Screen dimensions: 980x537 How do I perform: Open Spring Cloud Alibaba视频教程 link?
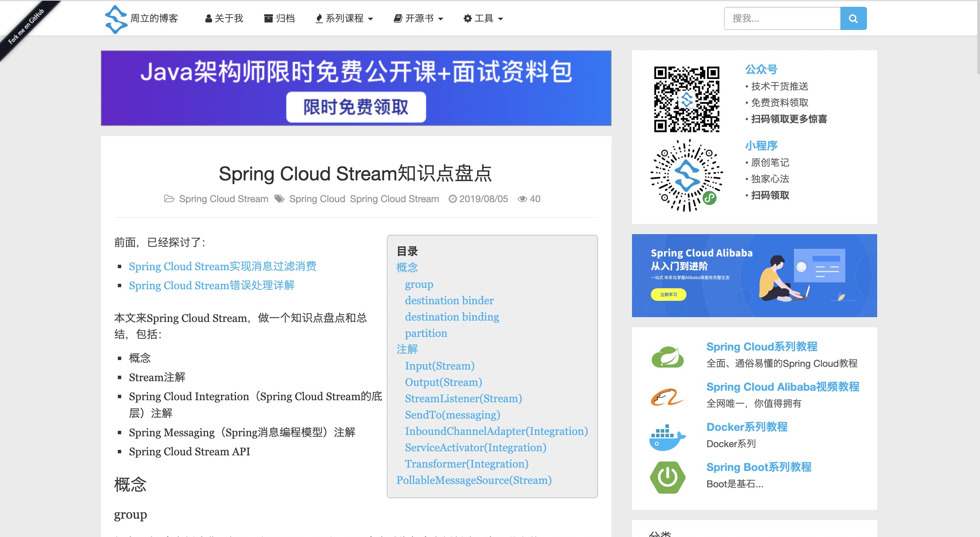783,387
